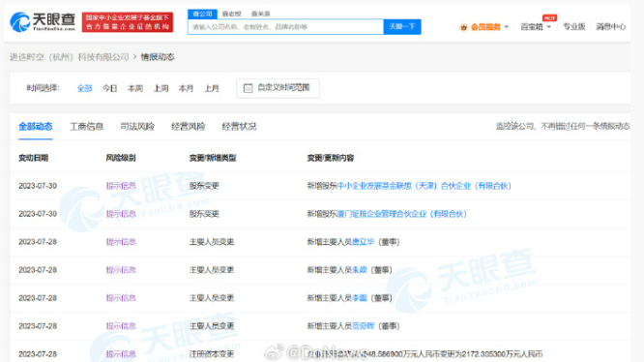Click the 变更/新增类型 column header

(x=213, y=158)
